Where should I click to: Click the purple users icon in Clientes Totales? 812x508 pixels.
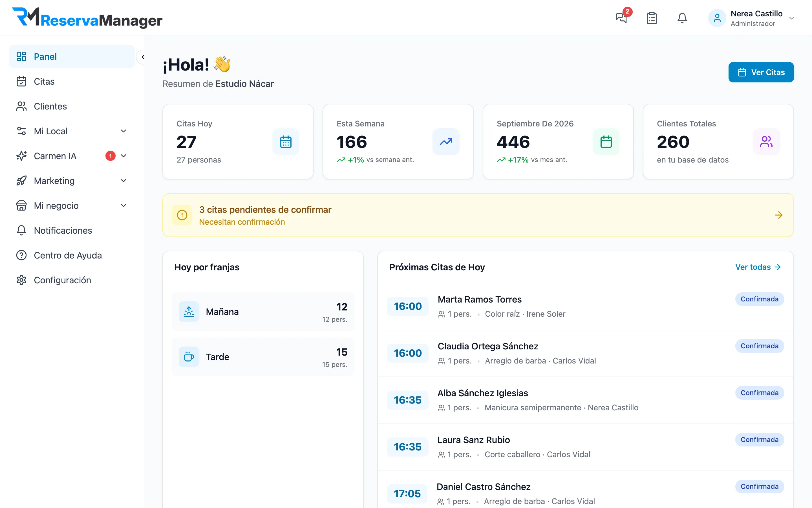tap(766, 141)
